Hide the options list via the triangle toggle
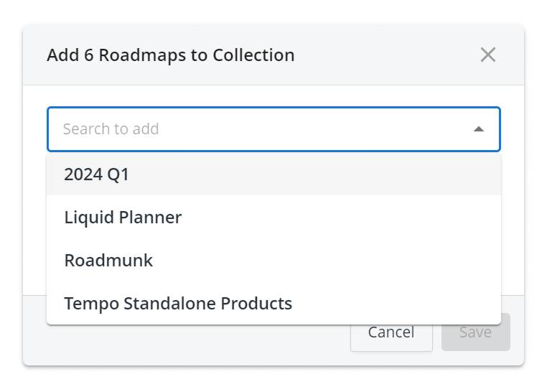The height and width of the screenshot is (392, 547). [x=479, y=129]
